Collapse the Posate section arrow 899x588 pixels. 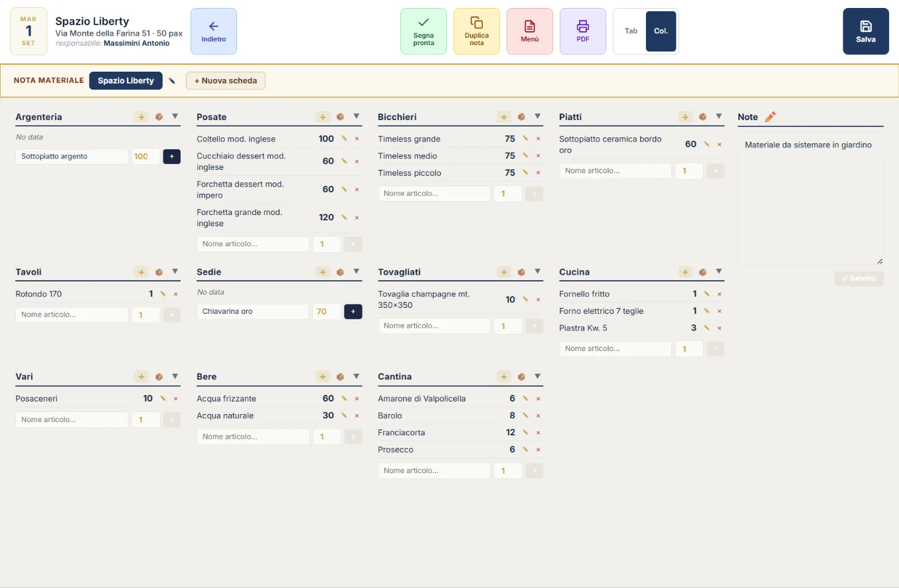pyautogui.click(x=357, y=116)
